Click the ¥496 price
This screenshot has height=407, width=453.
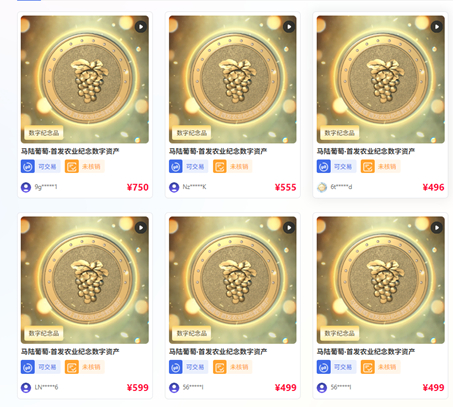tap(433, 187)
